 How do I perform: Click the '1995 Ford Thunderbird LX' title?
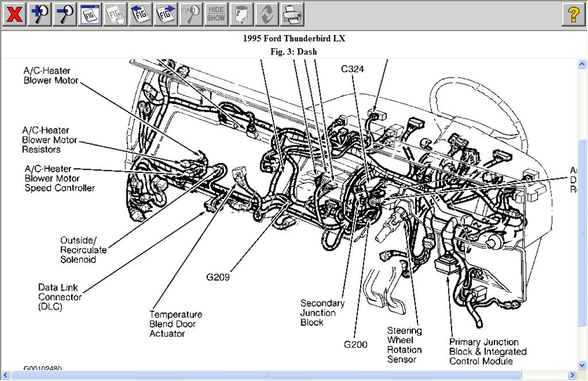click(x=294, y=39)
